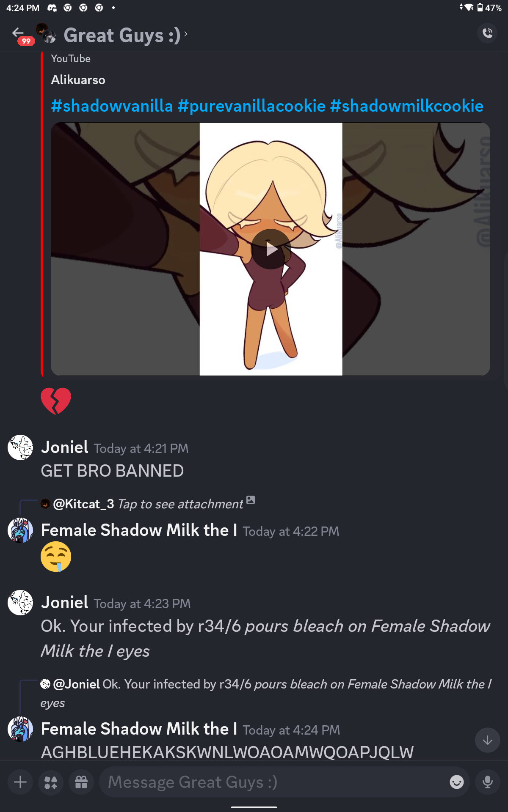Open Joniel's avatar at 4:21 PM message

pos(20,447)
